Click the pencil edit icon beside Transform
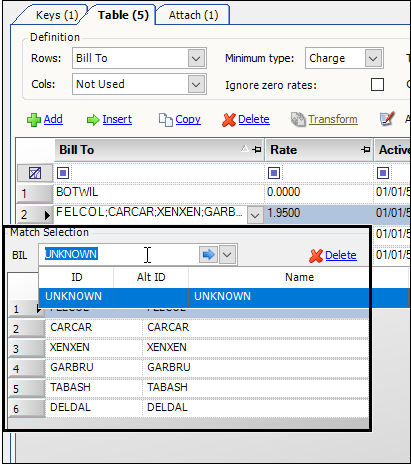The image size is (411, 464). click(387, 119)
